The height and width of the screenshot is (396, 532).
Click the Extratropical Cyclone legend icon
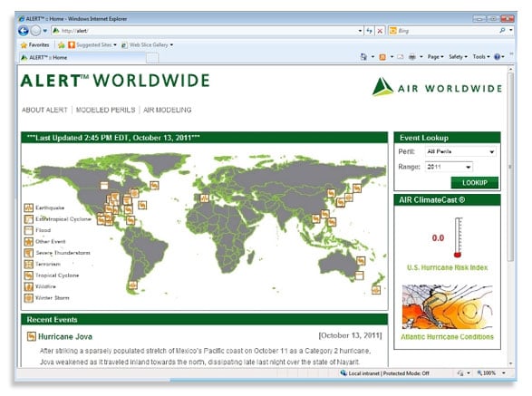click(x=28, y=219)
